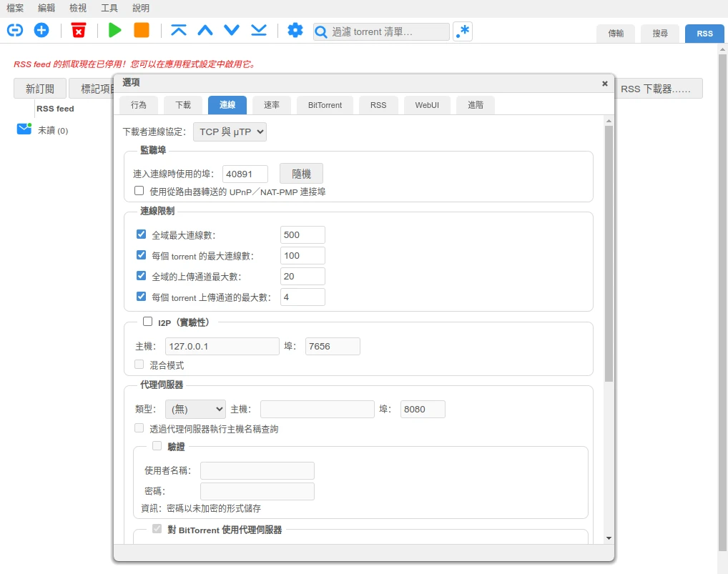
Task: Click the RSS 下載器 button
Action: point(655,89)
